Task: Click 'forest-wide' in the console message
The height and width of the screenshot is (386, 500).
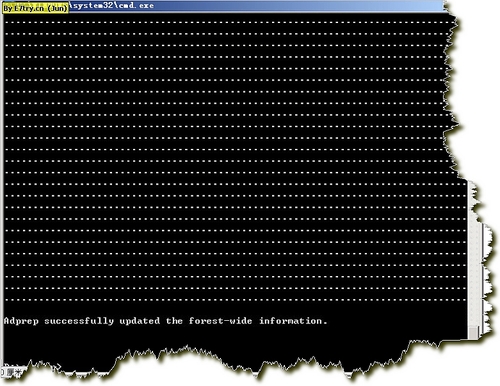Action: [x=220, y=321]
